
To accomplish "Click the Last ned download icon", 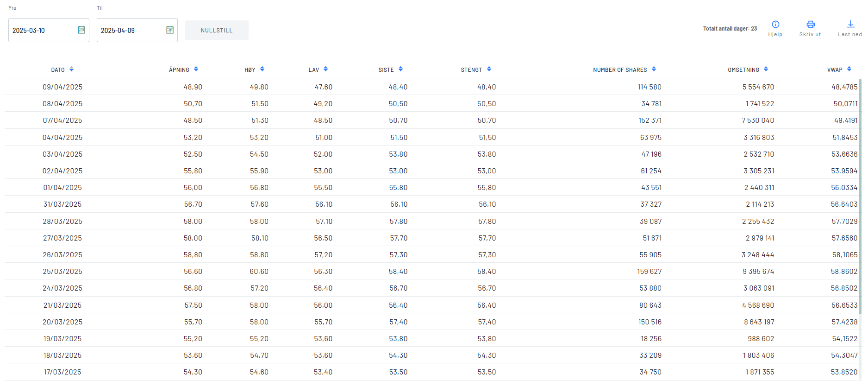I will click(850, 25).
